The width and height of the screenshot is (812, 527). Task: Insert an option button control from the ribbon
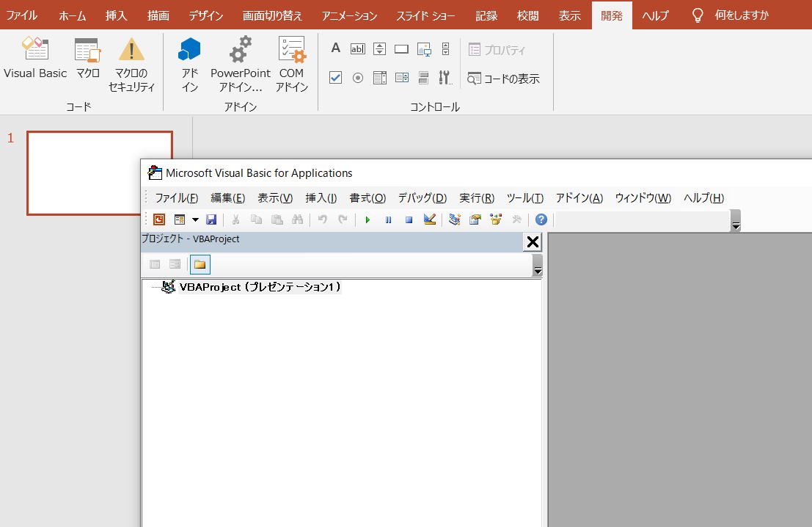tap(357, 78)
